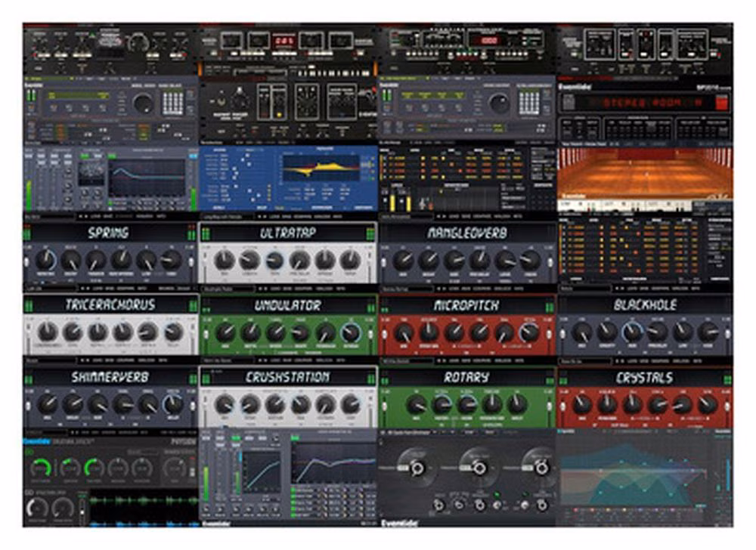Open preset name field above BLACKHOLE
The height and width of the screenshot is (550, 756).
(x=585, y=289)
